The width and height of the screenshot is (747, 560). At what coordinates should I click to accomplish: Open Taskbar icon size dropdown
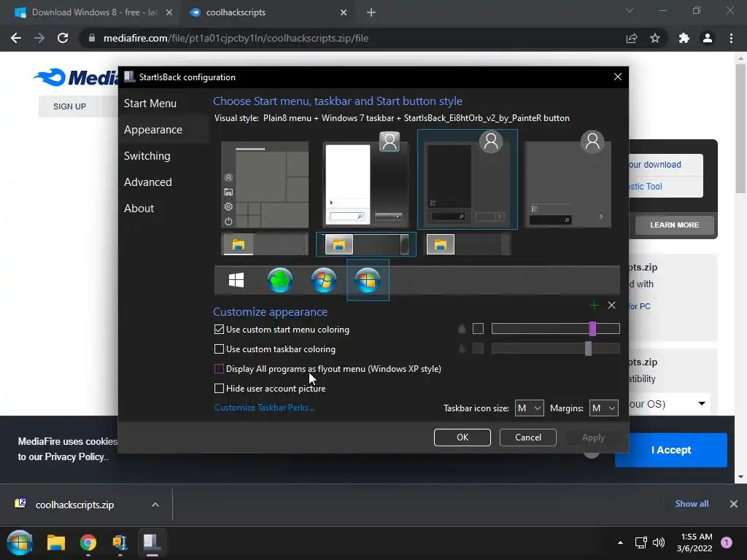530,408
